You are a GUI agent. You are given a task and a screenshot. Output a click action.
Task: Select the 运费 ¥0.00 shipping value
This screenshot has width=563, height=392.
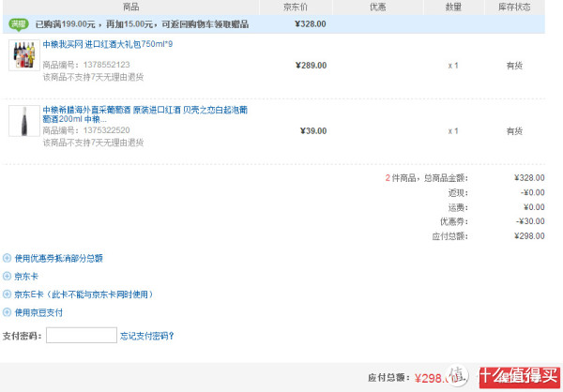coord(534,207)
